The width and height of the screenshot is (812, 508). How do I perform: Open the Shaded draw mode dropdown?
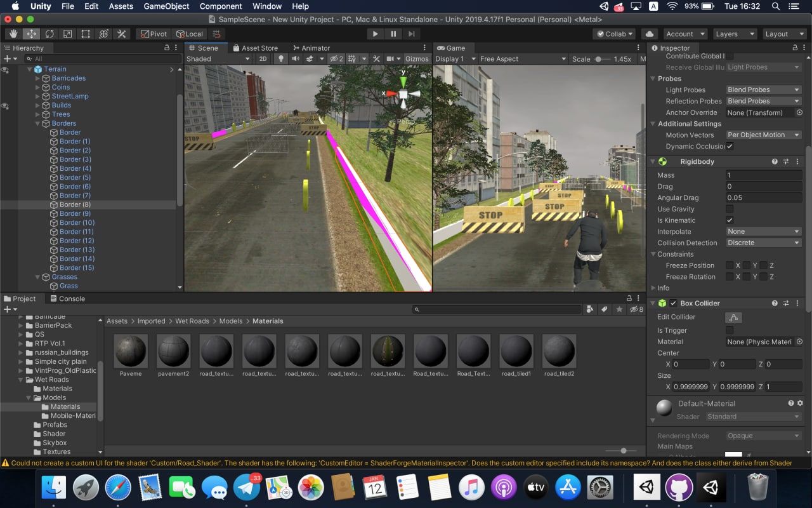click(218, 58)
